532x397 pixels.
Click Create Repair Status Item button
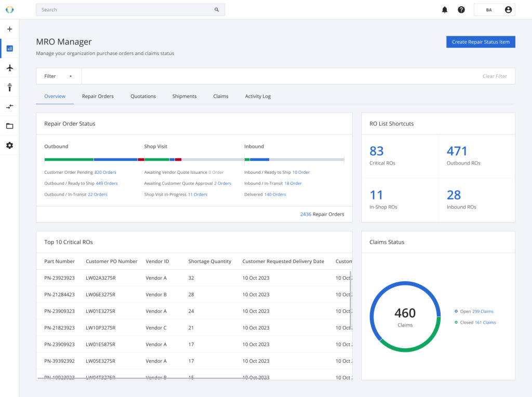pyautogui.click(x=481, y=42)
